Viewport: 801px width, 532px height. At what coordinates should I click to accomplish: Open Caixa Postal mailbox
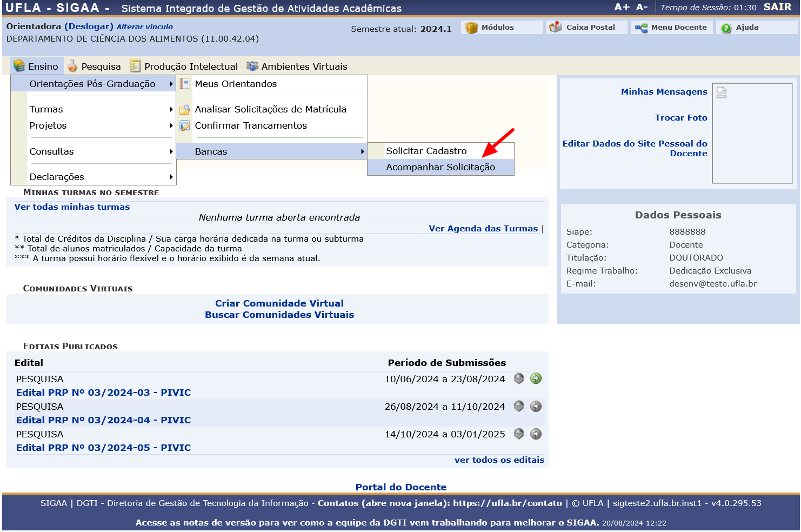pos(586,28)
